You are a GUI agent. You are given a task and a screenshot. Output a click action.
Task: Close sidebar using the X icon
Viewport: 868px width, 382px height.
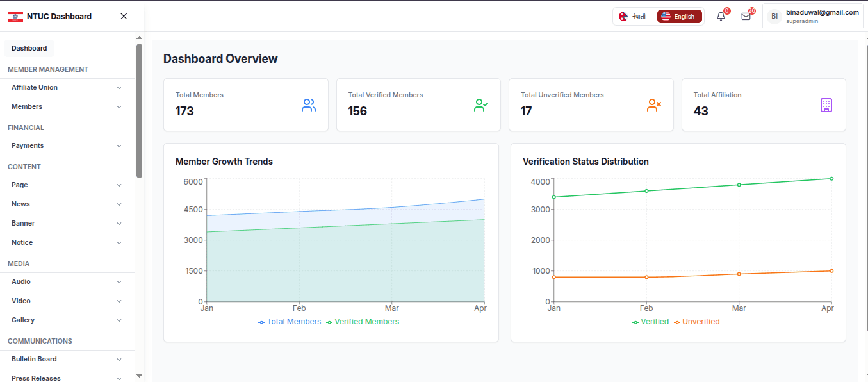point(124,17)
